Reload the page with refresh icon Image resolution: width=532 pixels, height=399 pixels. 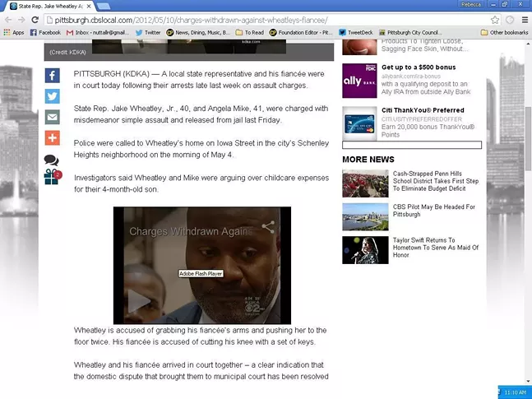coord(35,20)
